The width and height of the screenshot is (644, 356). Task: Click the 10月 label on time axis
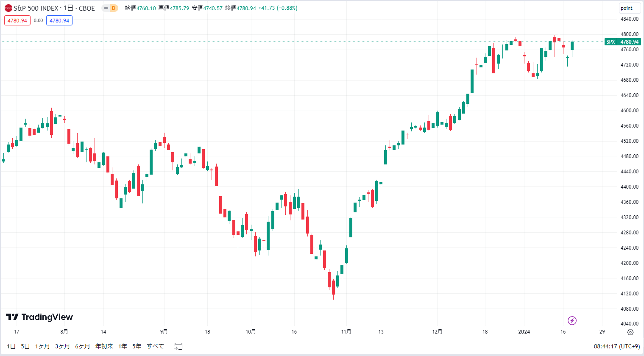click(x=251, y=332)
